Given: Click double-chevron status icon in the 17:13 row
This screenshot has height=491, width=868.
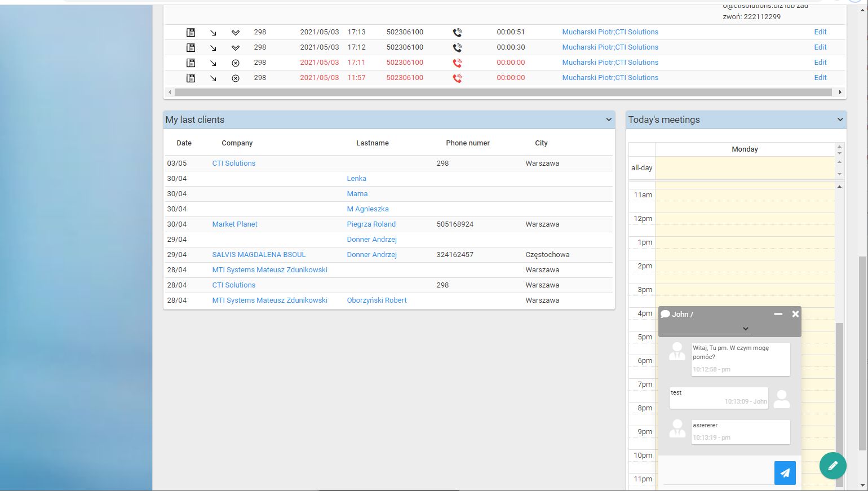Looking at the screenshot, I should [236, 33].
